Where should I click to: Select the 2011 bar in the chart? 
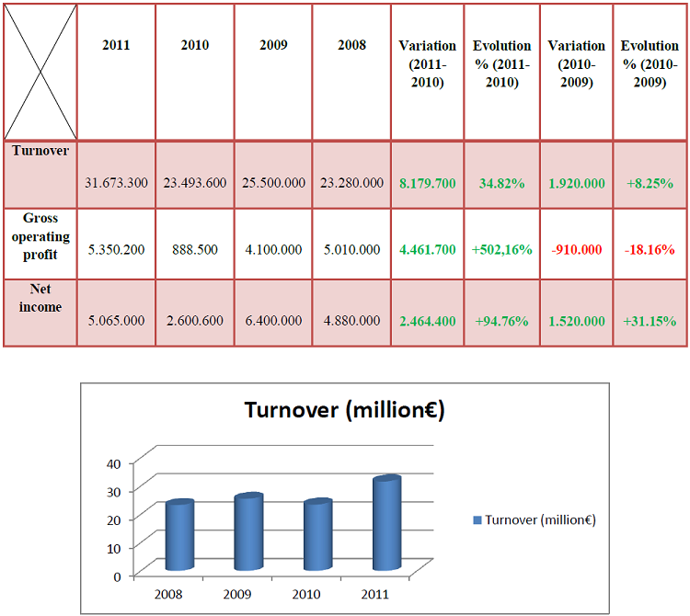tap(386, 524)
